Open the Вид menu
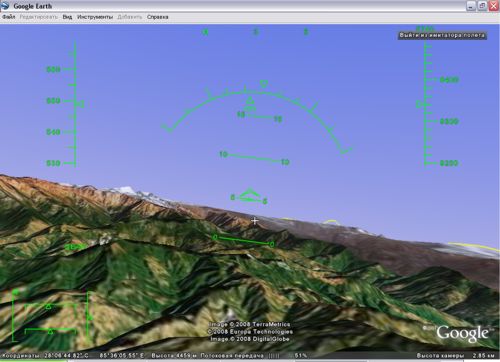 tap(67, 17)
